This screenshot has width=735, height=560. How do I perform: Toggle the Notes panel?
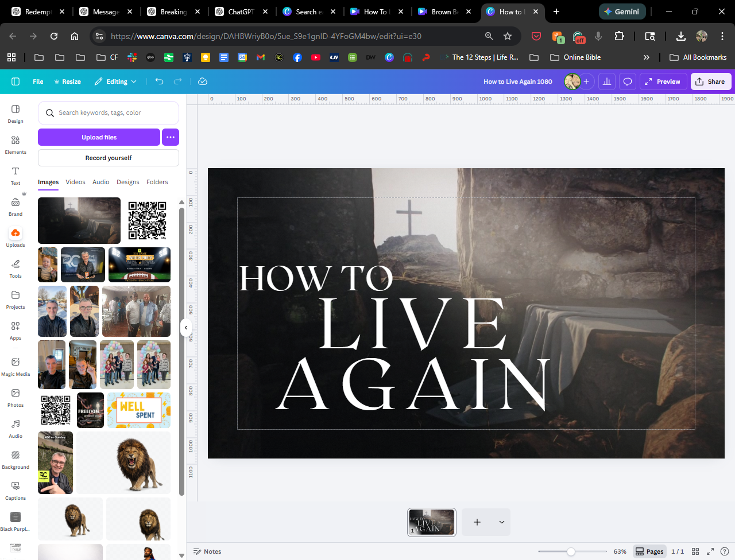(207, 551)
